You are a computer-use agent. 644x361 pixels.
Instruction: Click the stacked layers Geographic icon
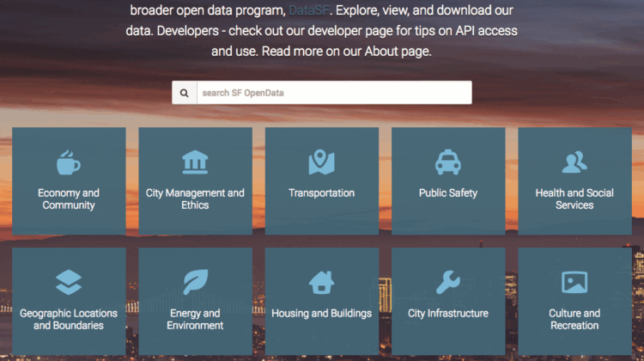tap(69, 282)
